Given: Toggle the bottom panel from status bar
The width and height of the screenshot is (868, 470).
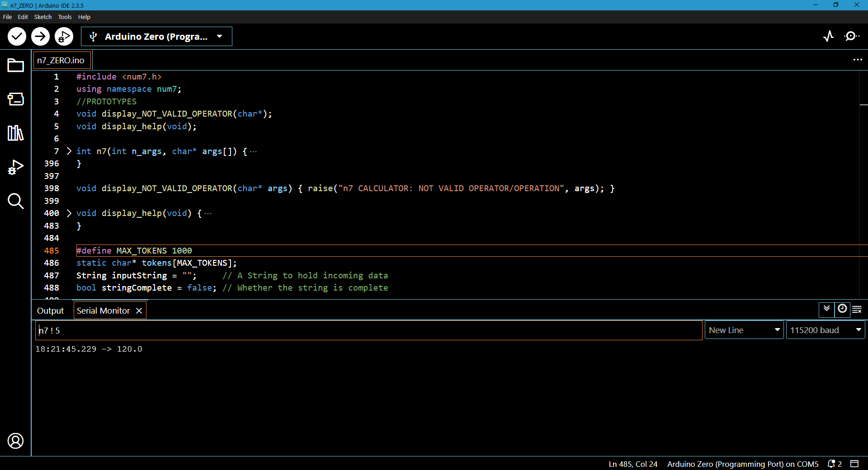Looking at the screenshot, I should click(854, 464).
